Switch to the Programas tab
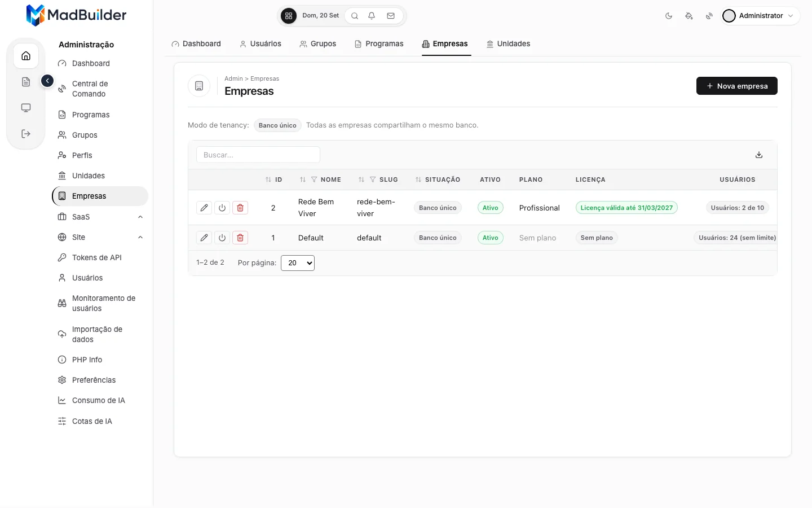 (379, 43)
